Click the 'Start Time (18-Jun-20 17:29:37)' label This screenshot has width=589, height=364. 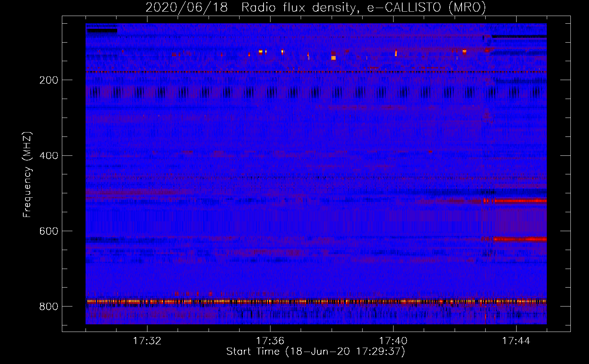pyautogui.click(x=316, y=352)
